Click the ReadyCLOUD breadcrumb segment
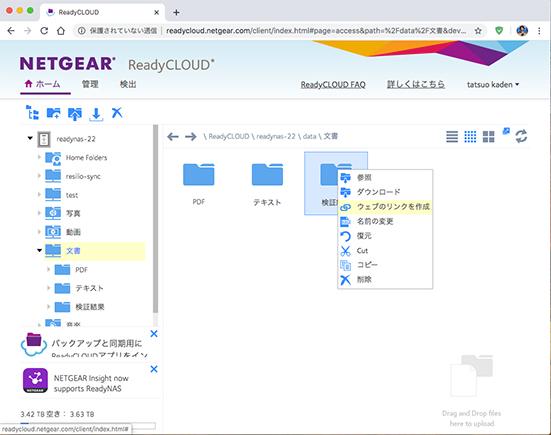Image resolution: width=551 pixels, height=435 pixels. coord(229,136)
